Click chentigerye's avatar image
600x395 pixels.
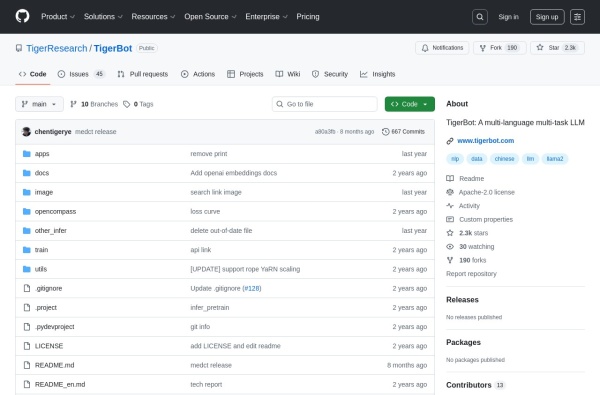point(26,132)
